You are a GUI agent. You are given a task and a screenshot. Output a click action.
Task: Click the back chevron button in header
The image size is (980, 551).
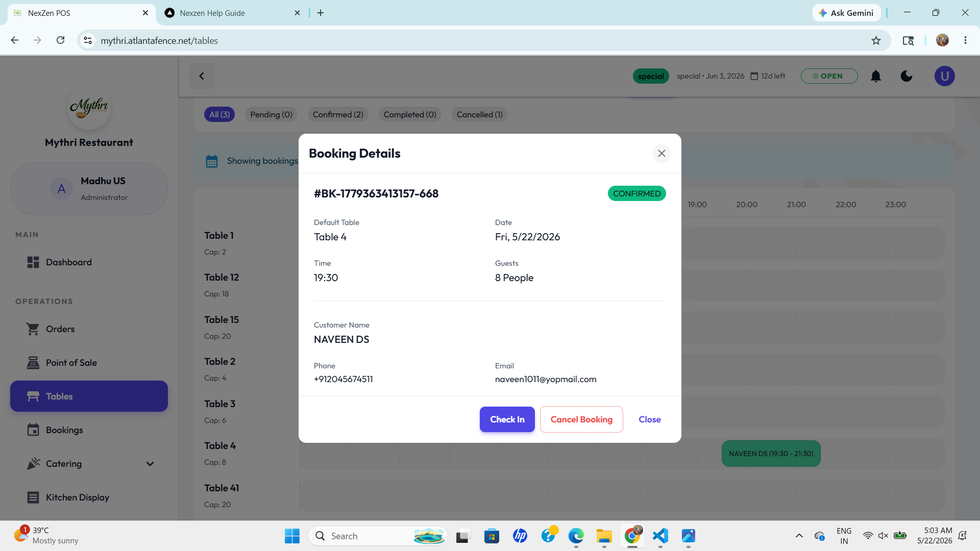pos(202,76)
